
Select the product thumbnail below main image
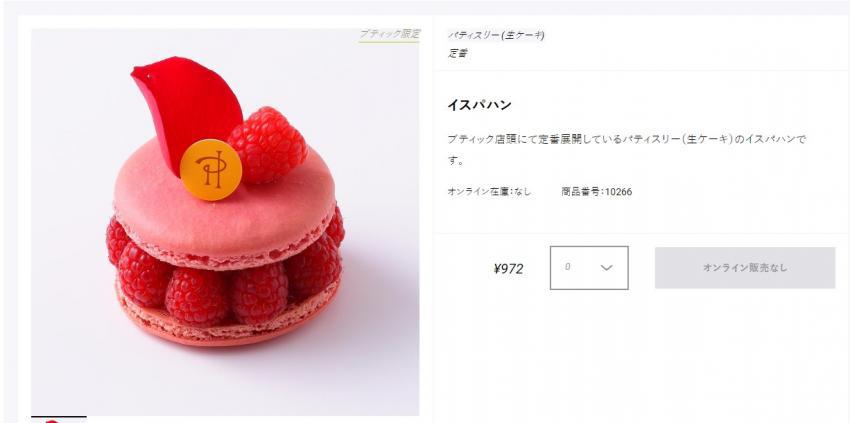click(x=59, y=419)
